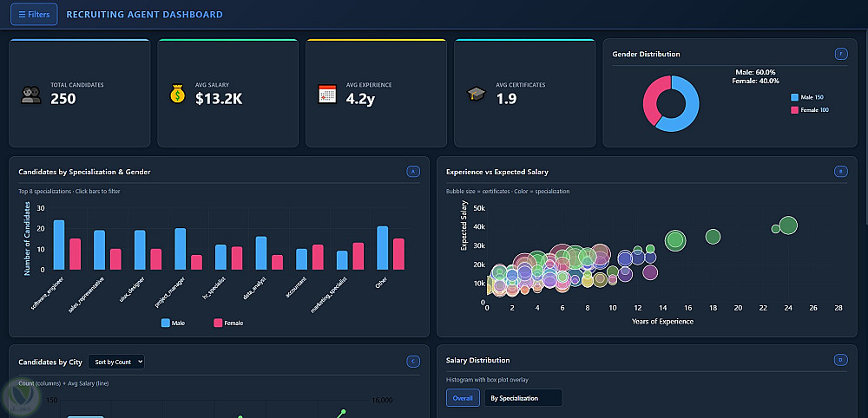Viewport: 868px width, 418px height.
Task: Click the Gender Distribution heading
Action: click(x=646, y=54)
